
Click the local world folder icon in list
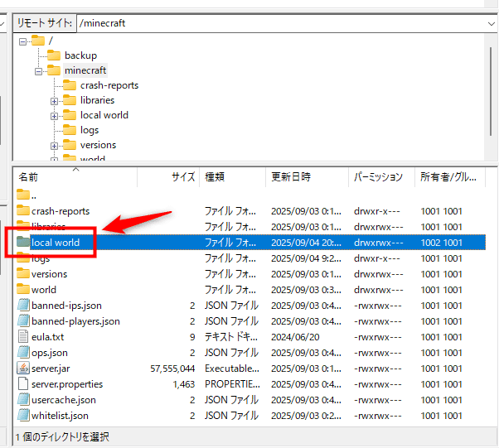point(23,242)
